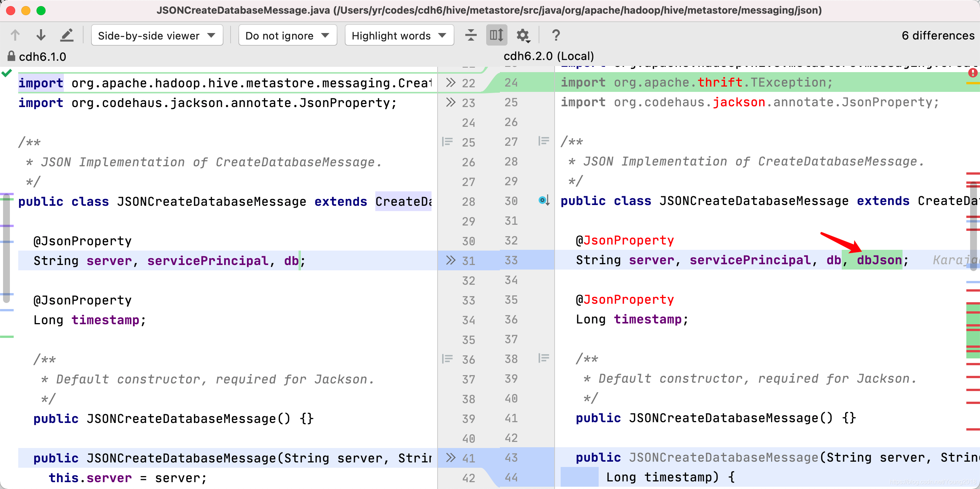Collapse Javadoc fold marker at line 27
The image size is (980, 489).
tap(543, 142)
